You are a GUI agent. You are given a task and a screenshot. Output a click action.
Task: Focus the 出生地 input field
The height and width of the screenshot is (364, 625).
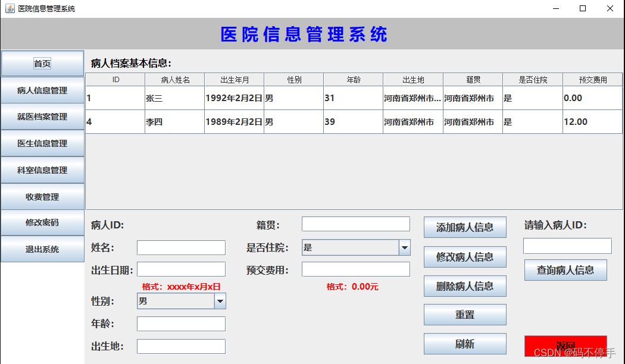(x=181, y=347)
